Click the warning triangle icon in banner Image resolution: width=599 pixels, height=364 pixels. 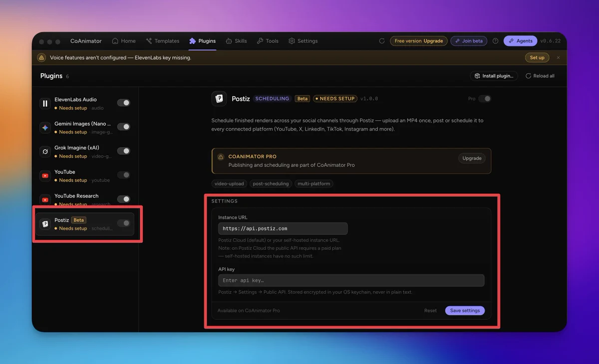pos(42,57)
